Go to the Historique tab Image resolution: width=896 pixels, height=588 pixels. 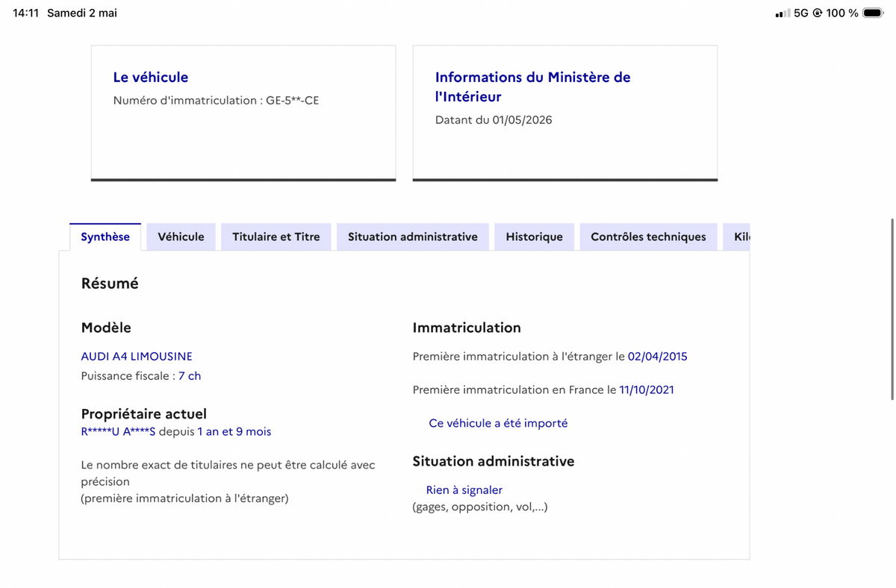[535, 237]
